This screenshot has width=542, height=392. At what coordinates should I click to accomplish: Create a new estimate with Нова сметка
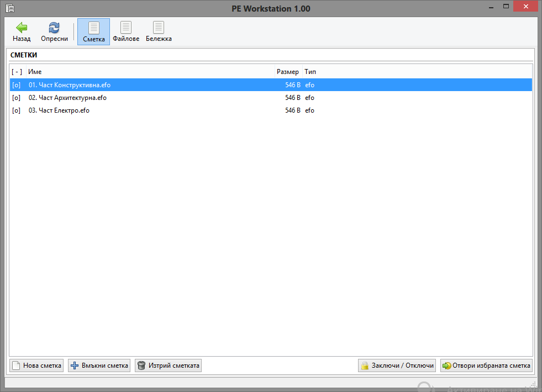36,365
